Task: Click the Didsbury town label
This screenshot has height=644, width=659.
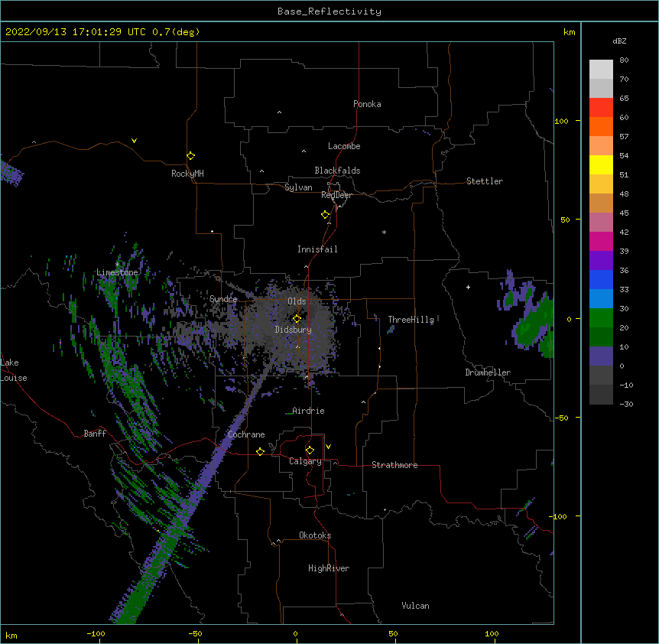Action: [x=294, y=330]
